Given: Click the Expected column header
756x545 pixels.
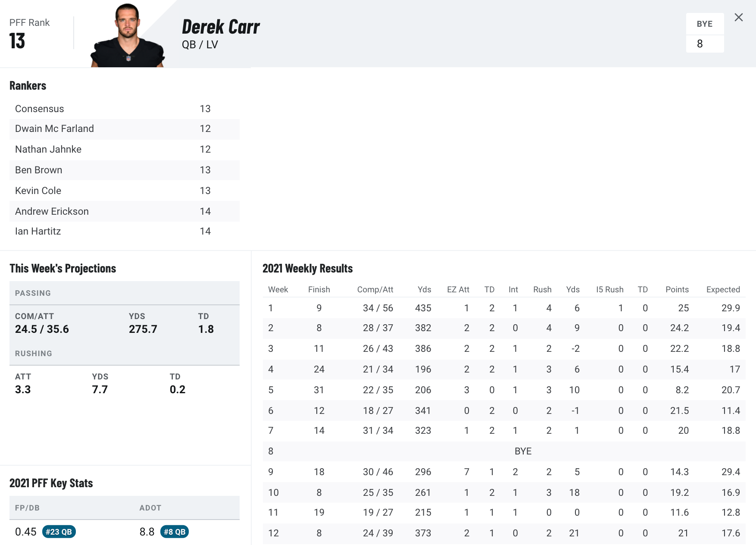Looking at the screenshot, I should point(723,289).
